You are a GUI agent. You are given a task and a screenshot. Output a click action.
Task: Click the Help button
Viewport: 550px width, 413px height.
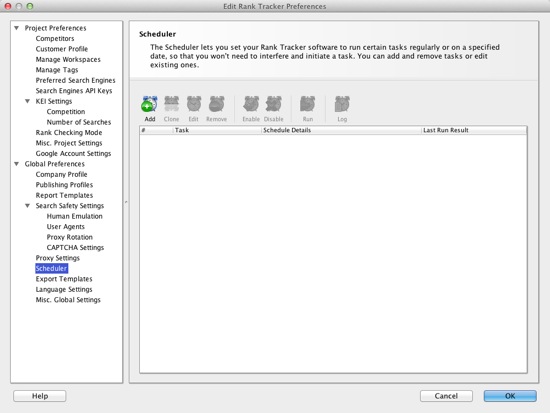[40, 396]
